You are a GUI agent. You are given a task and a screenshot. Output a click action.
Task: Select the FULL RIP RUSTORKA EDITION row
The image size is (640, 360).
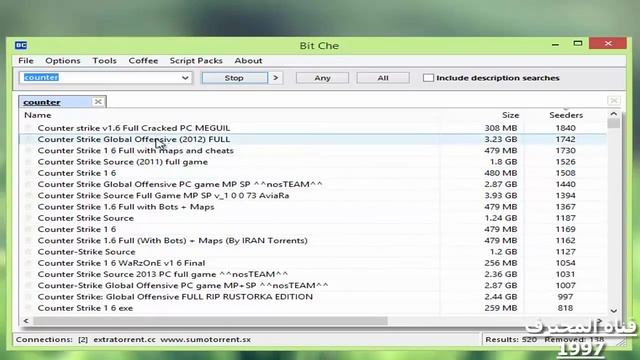click(313, 297)
